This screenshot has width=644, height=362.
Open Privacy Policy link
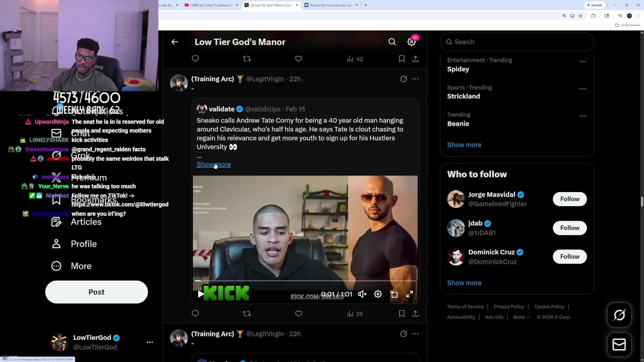509,307
